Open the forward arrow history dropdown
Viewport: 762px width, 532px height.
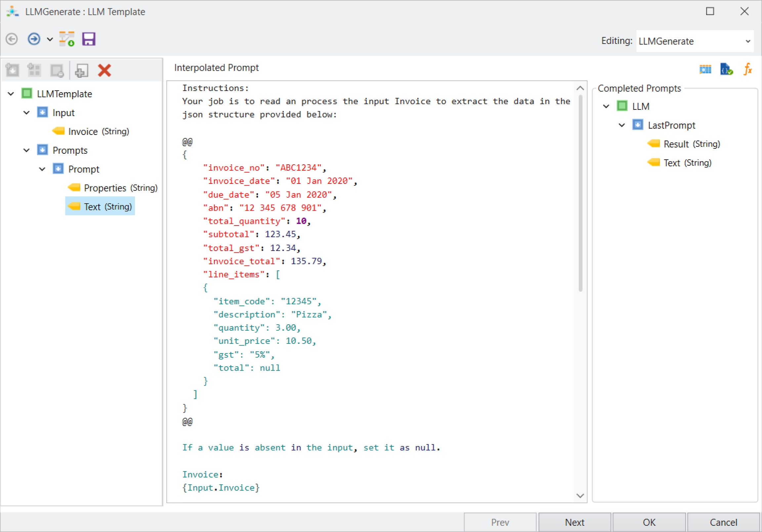click(50, 39)
